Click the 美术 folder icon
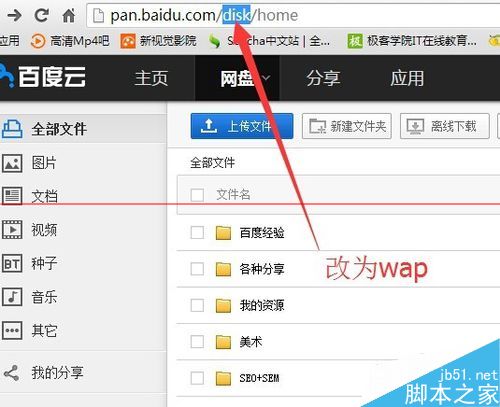The height and width of the screenshot is (407, 500). (223, 342)
